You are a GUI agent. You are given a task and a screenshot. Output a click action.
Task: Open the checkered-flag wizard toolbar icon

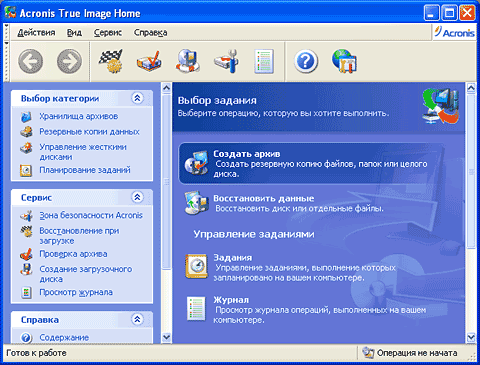point(111,61)
